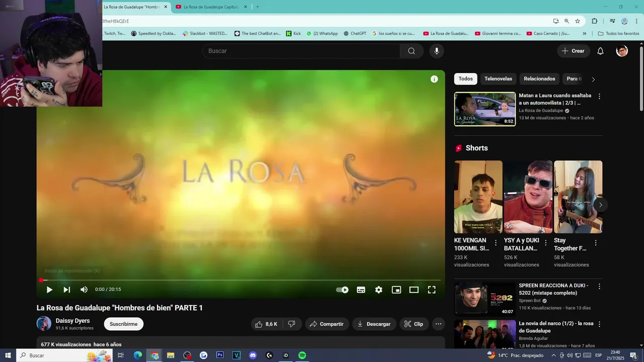Toggle subtitles on the video player

(361, 290)
